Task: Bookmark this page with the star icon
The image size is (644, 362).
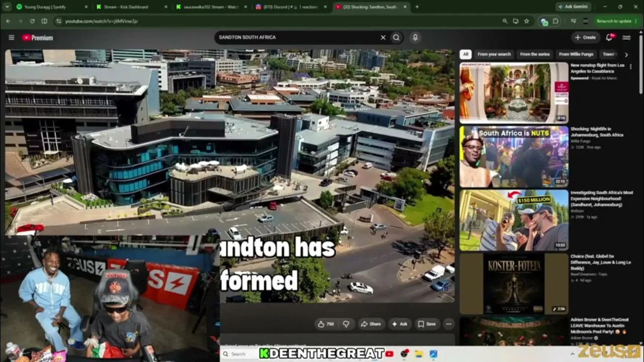Action: 526,21
